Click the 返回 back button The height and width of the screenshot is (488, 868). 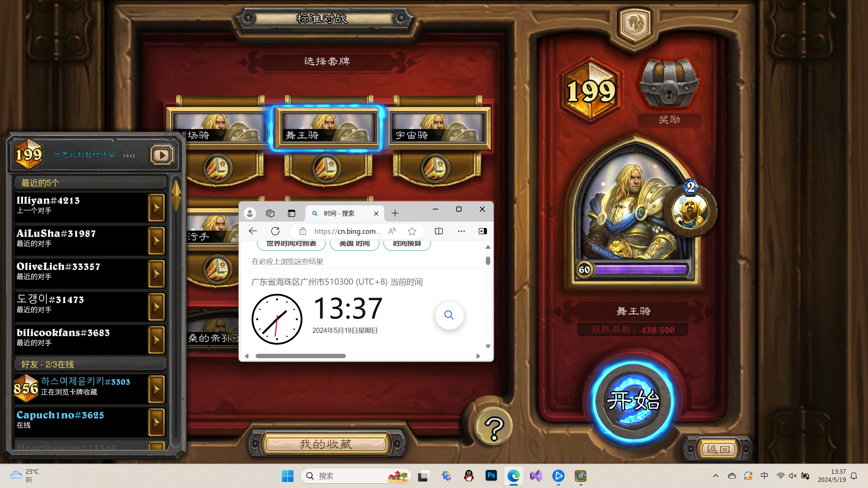point(718,449)
